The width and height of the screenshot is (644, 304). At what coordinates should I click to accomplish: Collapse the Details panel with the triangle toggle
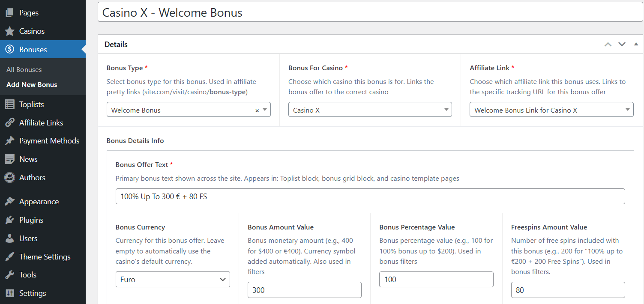pyautogui.click(x=636, y=44)
